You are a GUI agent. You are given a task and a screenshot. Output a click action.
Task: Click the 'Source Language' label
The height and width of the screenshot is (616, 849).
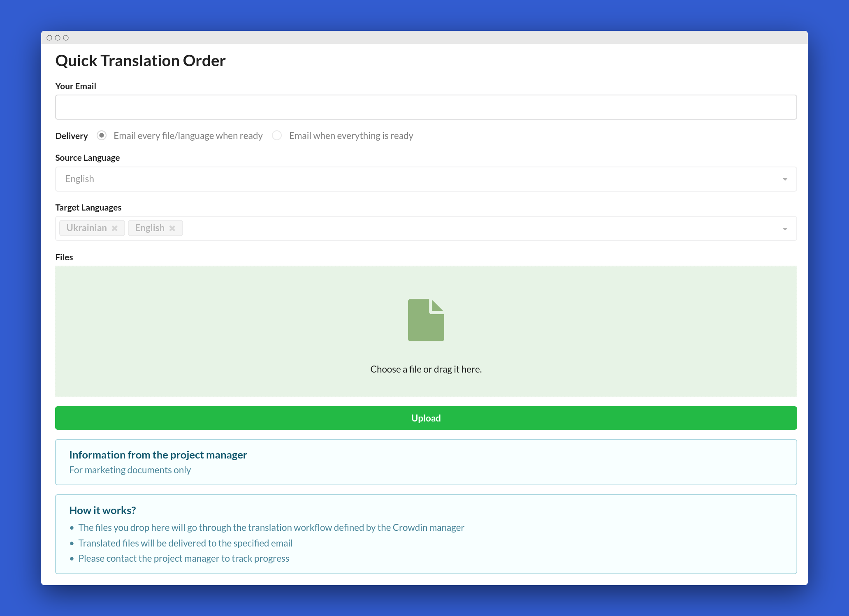[x=88, y=158]
